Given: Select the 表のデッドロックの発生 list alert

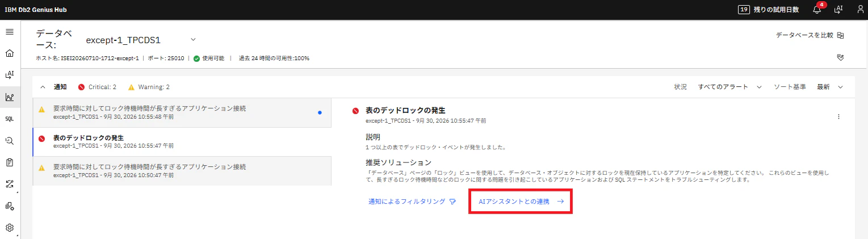Looking at the screenshot, I should [182, 141].
